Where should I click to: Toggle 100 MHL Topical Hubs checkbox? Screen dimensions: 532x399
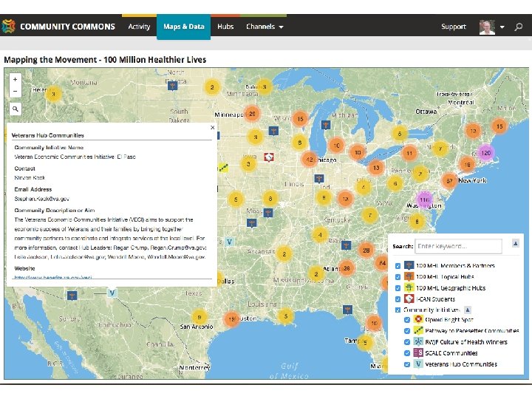(x=398, y=277)
